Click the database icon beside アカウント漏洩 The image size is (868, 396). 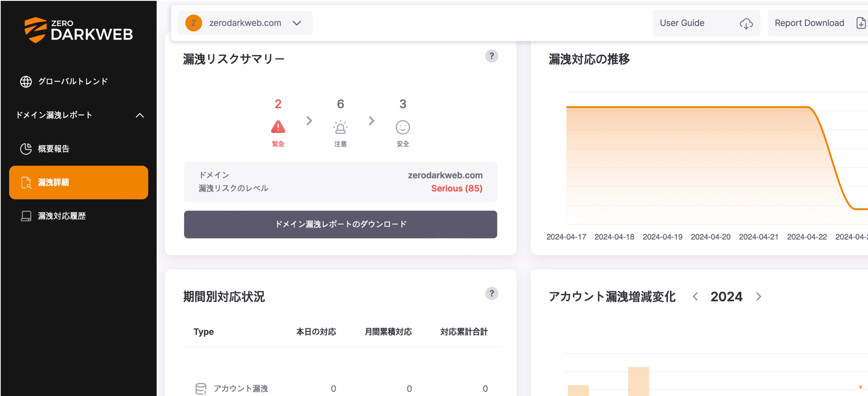coord(201,388)
